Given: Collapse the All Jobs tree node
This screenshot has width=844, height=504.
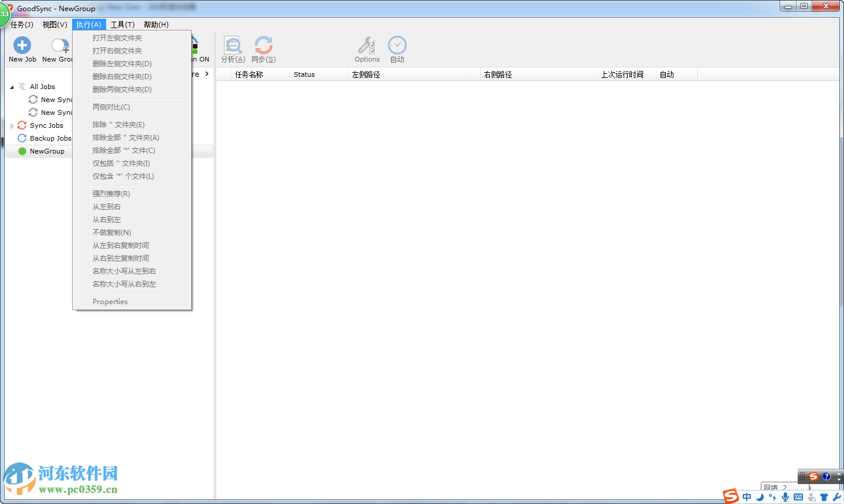Looking at the screenshot, I should (x=12, y=87).
